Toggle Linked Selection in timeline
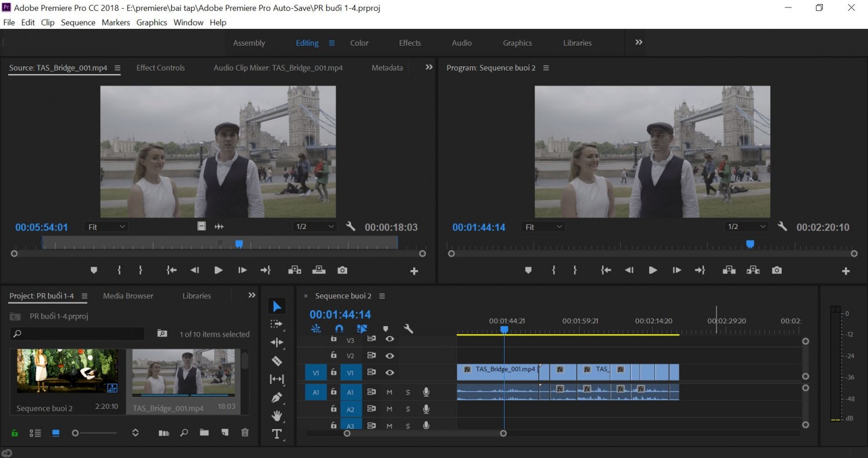This screenshot has height=458, width=868. point(362,328)
